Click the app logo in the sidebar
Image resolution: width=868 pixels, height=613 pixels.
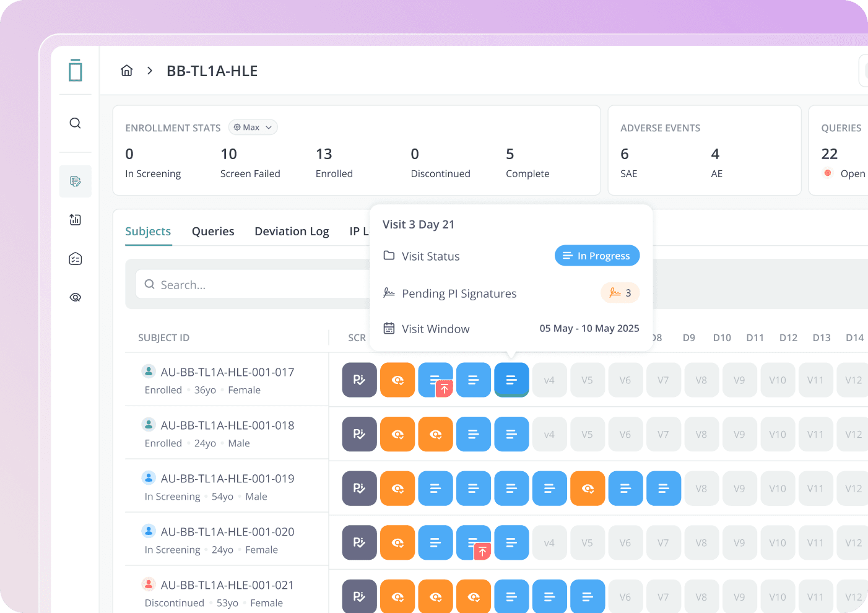(x=76, y=70)
